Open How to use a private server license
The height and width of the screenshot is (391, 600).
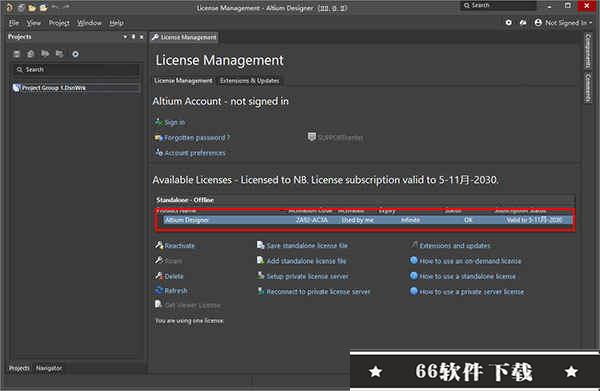coord(472,292)
